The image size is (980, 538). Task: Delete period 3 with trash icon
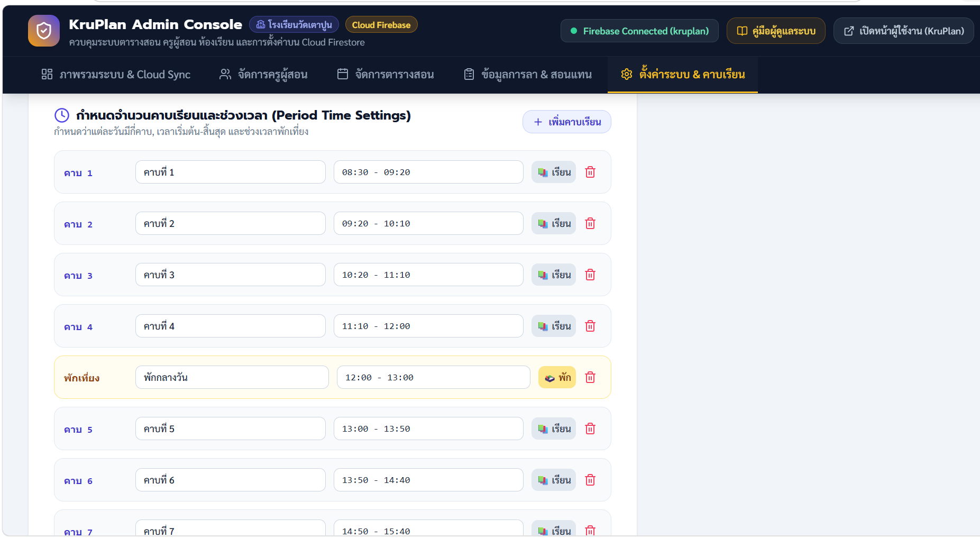click(590, 275)
